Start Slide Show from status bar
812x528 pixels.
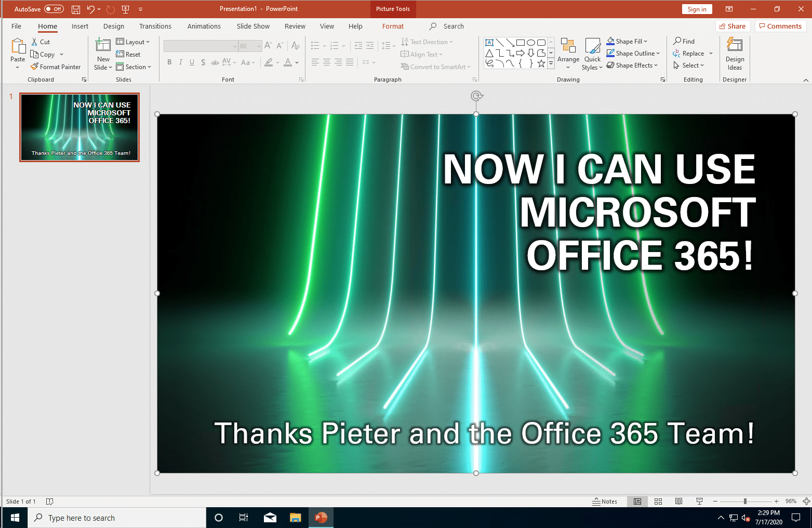pyautogui.click(x=699, y=501)
